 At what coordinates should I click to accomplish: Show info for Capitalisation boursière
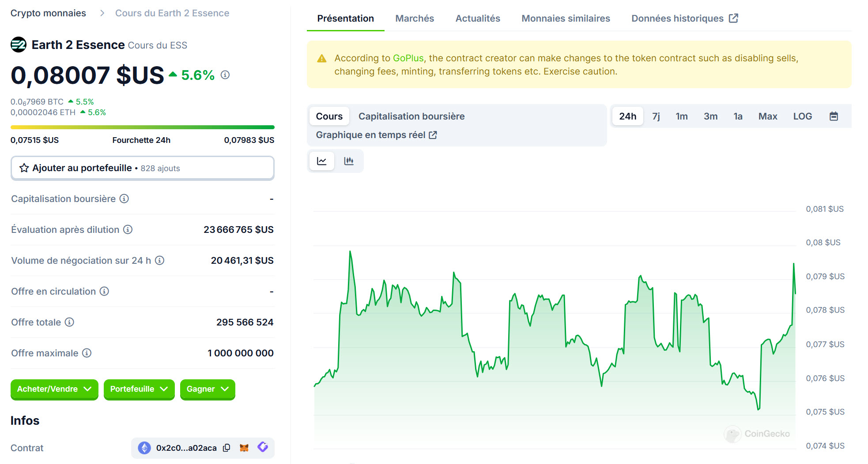125,198
